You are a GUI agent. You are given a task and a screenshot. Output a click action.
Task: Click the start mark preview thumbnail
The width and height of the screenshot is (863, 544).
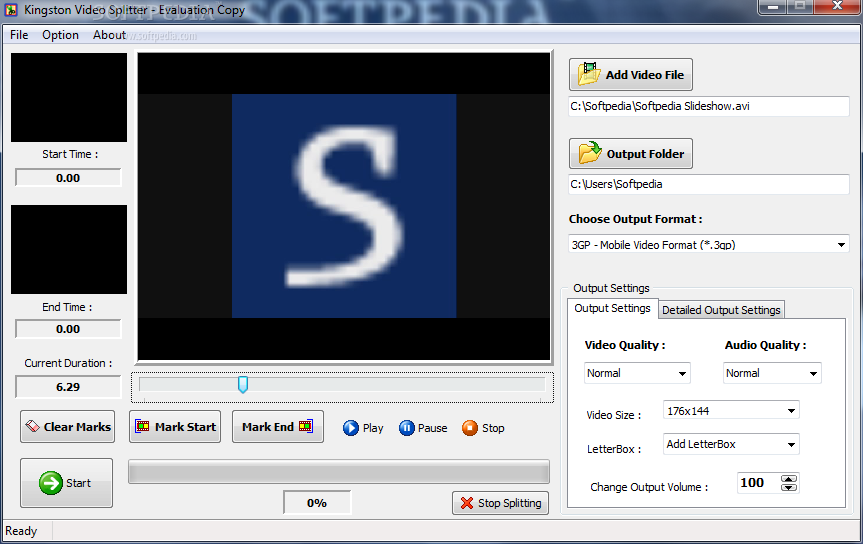(69, 97)
